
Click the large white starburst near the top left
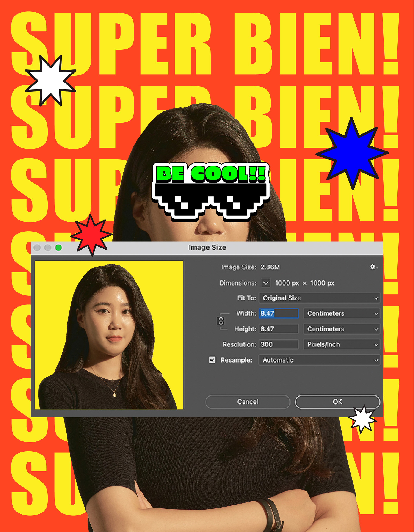click(51, 81)
